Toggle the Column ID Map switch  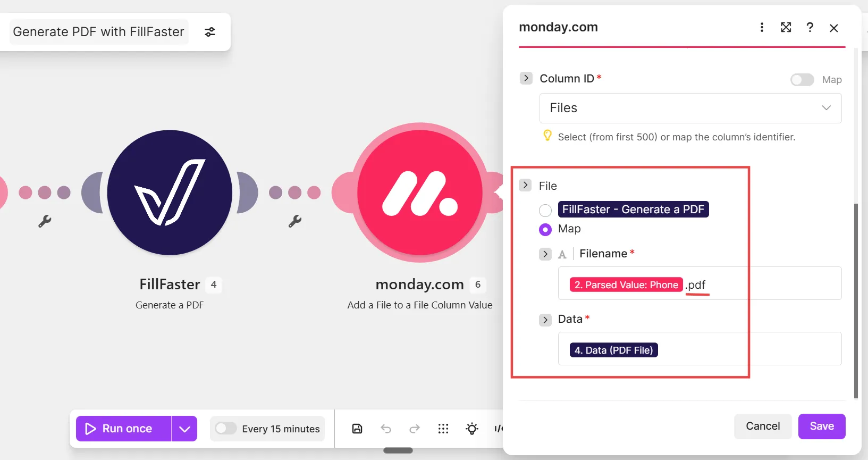802,80
